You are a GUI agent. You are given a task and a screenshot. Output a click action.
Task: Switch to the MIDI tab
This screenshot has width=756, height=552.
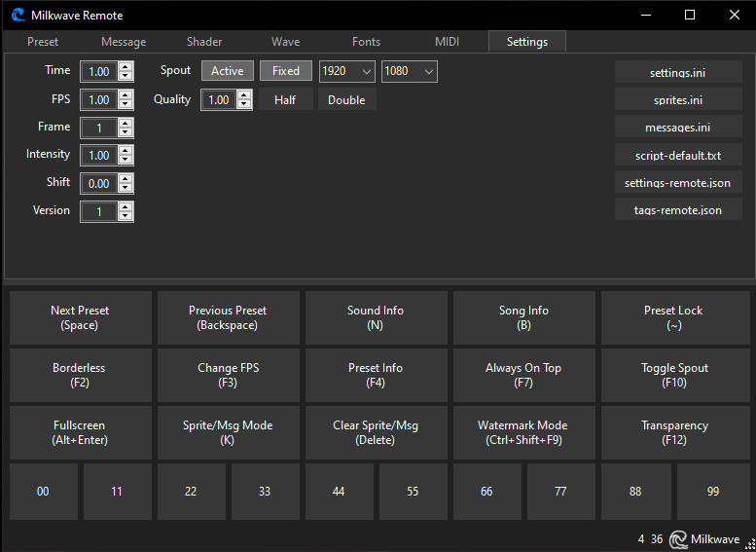[447, 42]
